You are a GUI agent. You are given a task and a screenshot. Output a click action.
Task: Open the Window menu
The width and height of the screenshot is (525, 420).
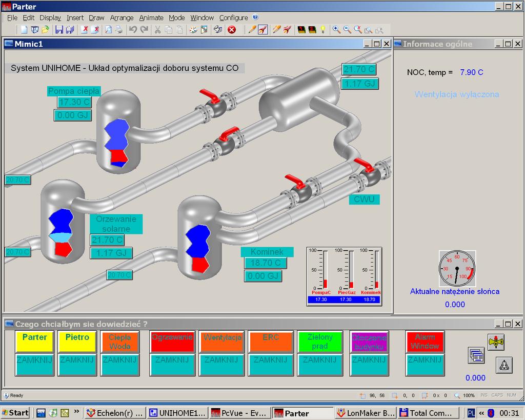click(x=202, y=18)
